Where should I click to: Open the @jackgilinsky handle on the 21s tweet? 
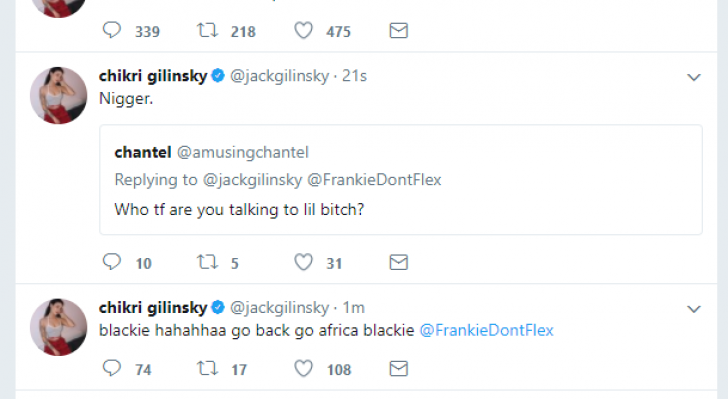[x=280, y=76]
